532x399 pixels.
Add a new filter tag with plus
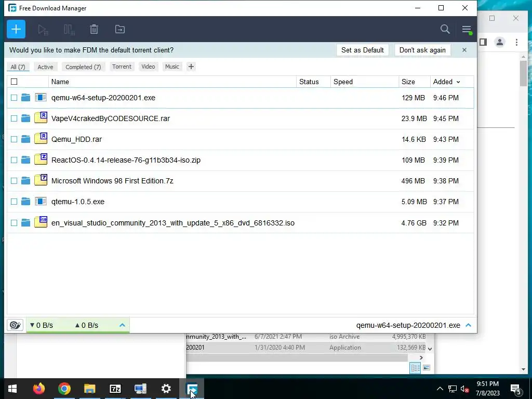point(191,66)
